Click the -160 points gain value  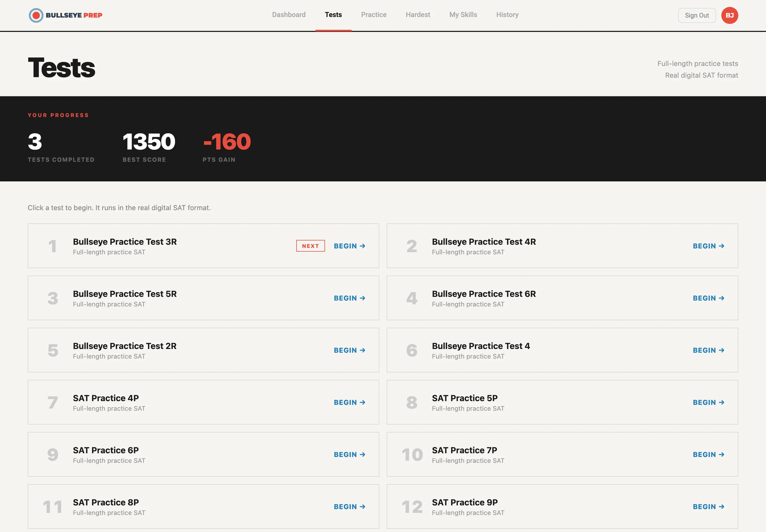pyautogui.click(x=227, y=142)
